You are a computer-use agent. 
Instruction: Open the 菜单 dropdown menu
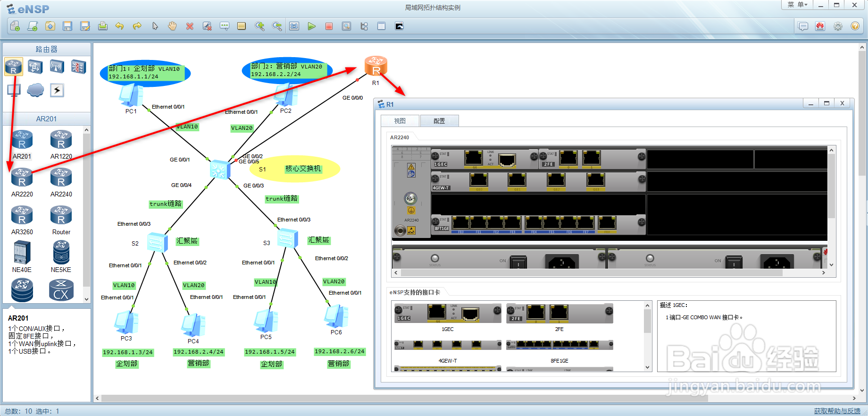pyautogui.click(x=798, y=5)
